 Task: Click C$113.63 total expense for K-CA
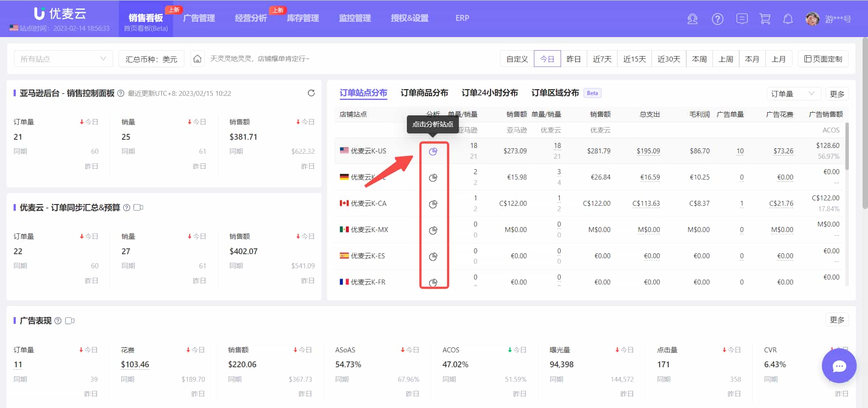pos(646,204)
